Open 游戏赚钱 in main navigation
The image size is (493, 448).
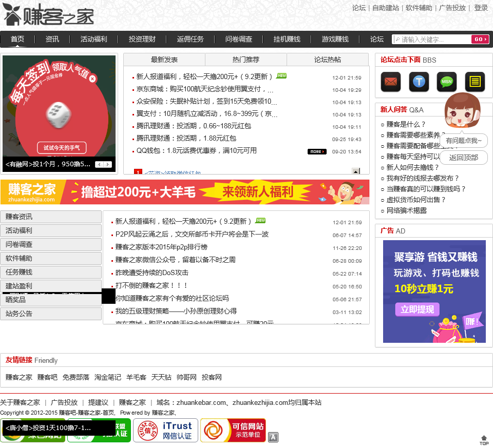click(x=335, y=39)
